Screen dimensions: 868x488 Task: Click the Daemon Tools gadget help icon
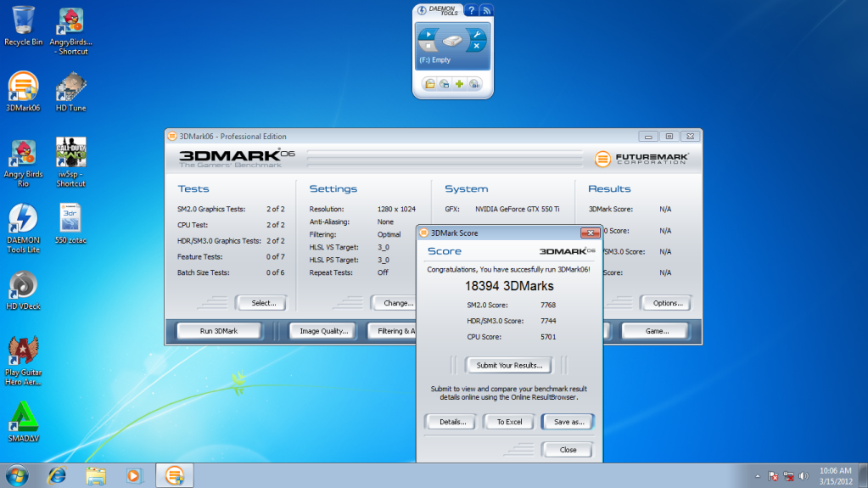471,10
